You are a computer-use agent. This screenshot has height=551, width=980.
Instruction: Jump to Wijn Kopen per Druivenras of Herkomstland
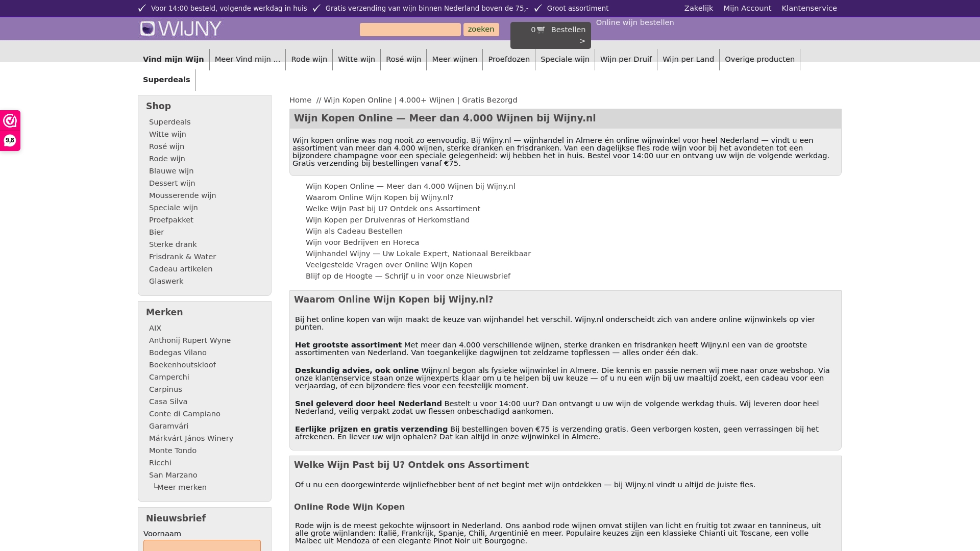pos(387,220)
